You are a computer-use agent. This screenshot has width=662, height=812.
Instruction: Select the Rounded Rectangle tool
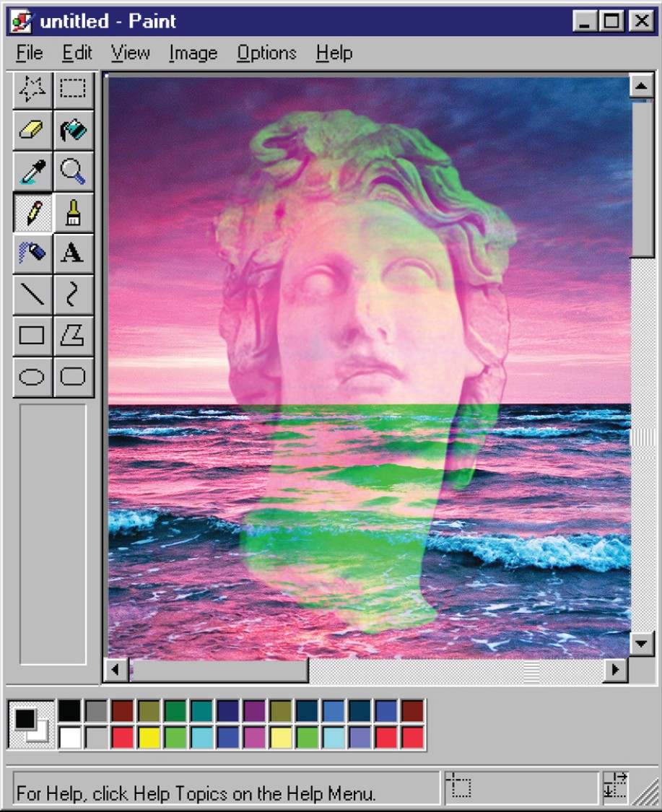coord(74,377)
